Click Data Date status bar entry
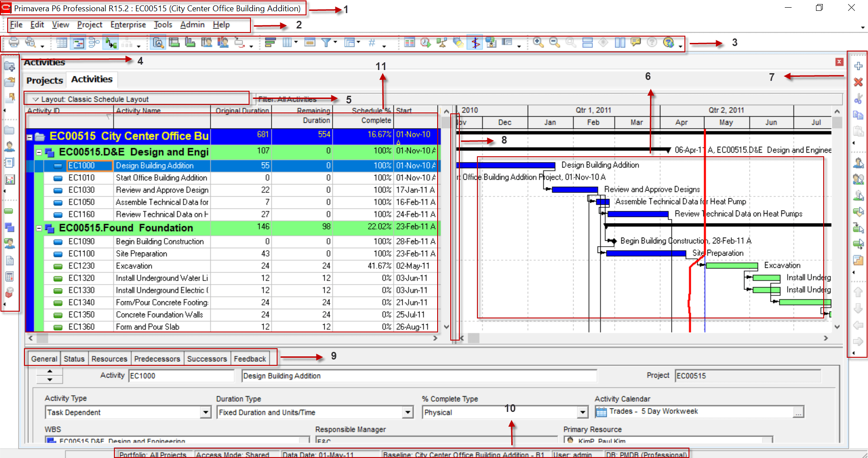 [x=318, y=454]
